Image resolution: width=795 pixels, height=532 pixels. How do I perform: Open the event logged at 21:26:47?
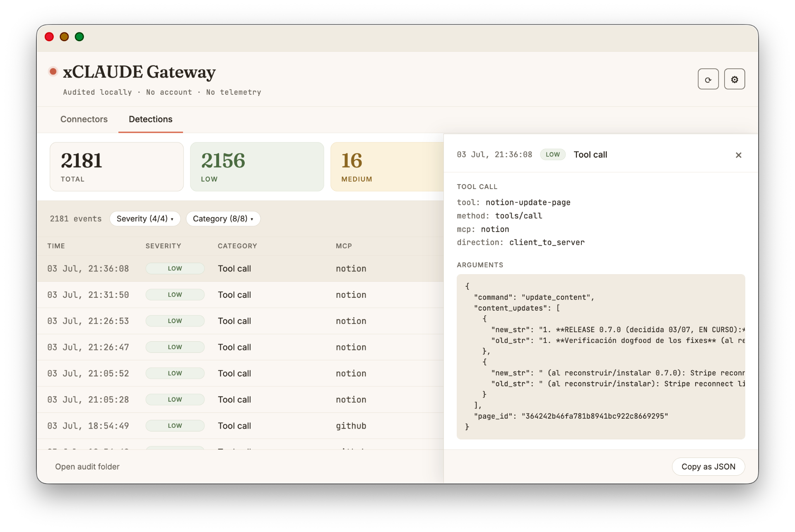pyautogui.click(x=240, y=347)
